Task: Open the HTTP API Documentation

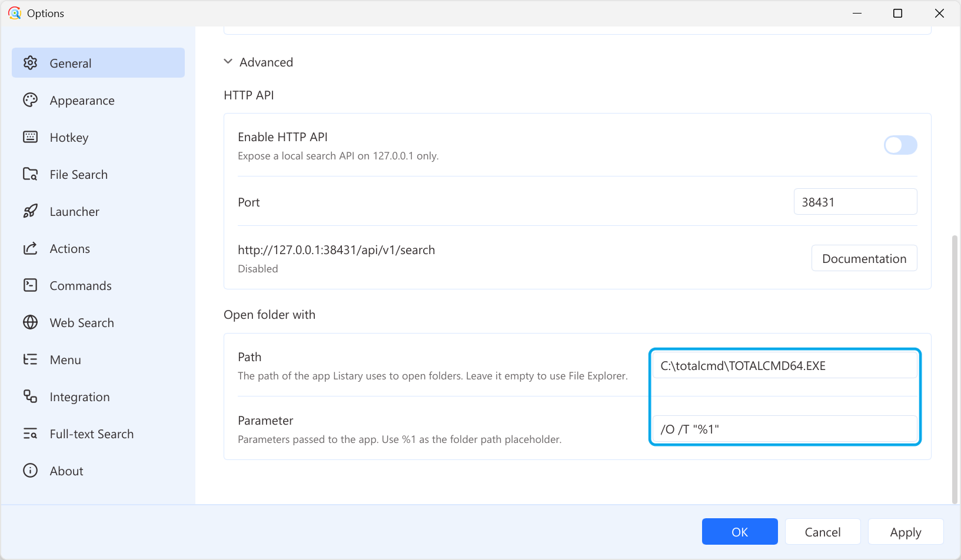Action: click(864, 258)
